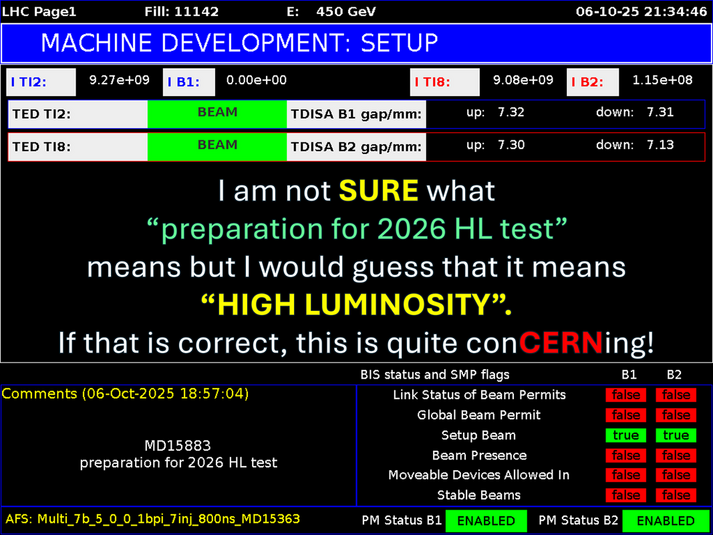The width and height of the screenshot is (713, 535).
Task: Click the TDISA B1 gap/mm label
Action: pos(356,114)
